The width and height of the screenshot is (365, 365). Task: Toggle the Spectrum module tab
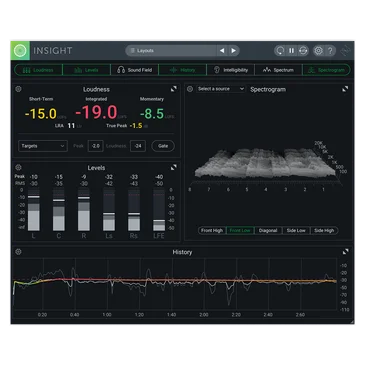click(x=278, y=70)
